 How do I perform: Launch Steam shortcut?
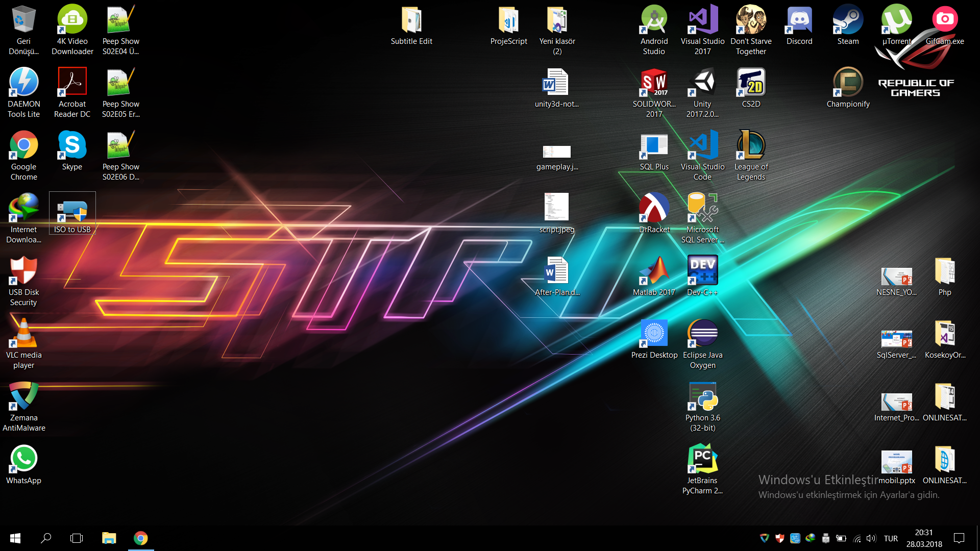[848, 25]
